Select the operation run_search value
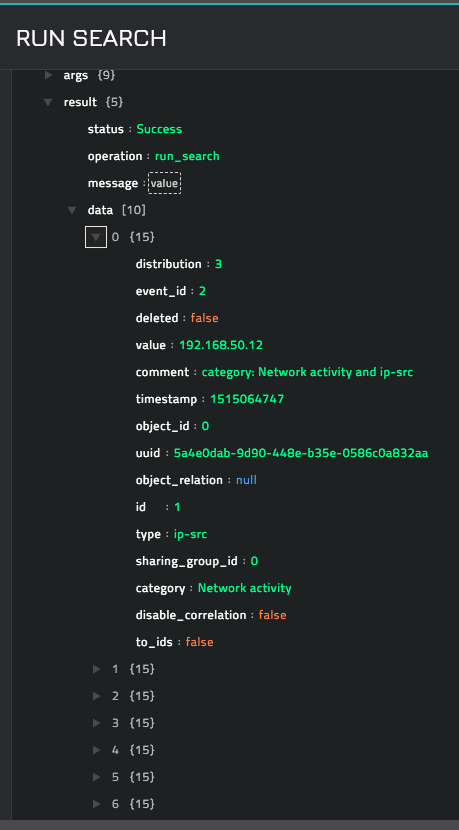Viewport: 459px width, 830px height. [x=187, y=156]
